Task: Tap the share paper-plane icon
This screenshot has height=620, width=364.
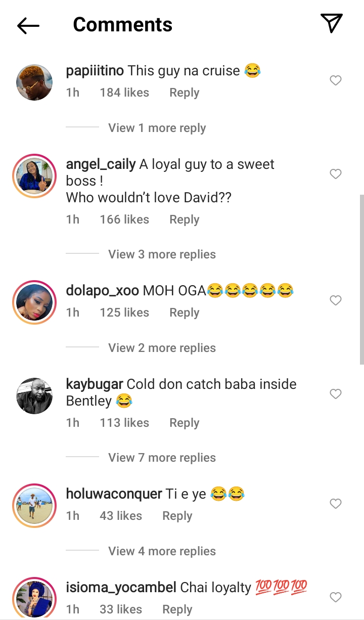Action: pos(332,23)
